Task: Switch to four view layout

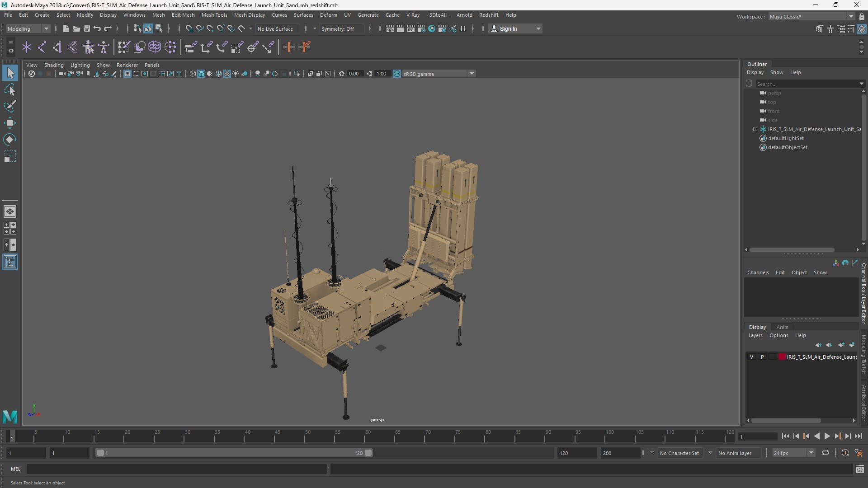Action: tap(10, 228)
